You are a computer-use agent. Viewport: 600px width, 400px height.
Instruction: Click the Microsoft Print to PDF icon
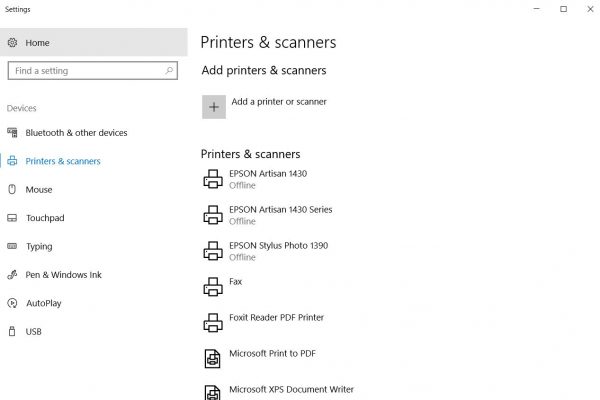click(212, 359)
